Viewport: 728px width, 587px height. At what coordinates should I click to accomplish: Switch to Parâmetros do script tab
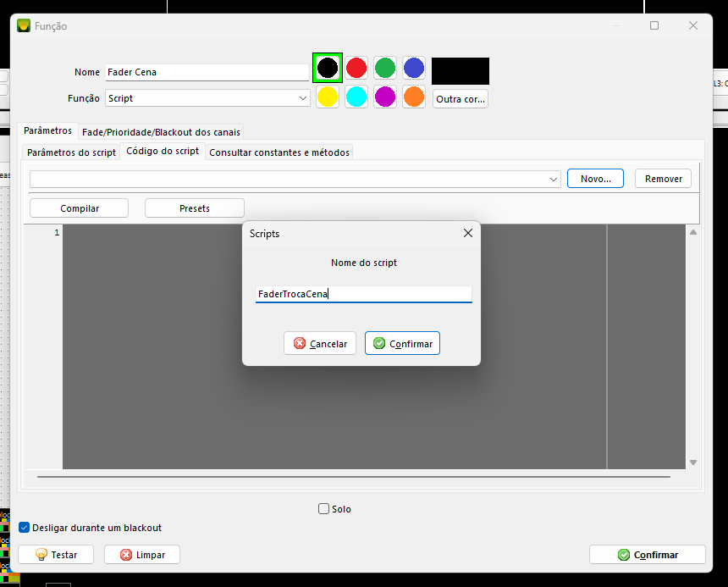click(x=71, y=152)
